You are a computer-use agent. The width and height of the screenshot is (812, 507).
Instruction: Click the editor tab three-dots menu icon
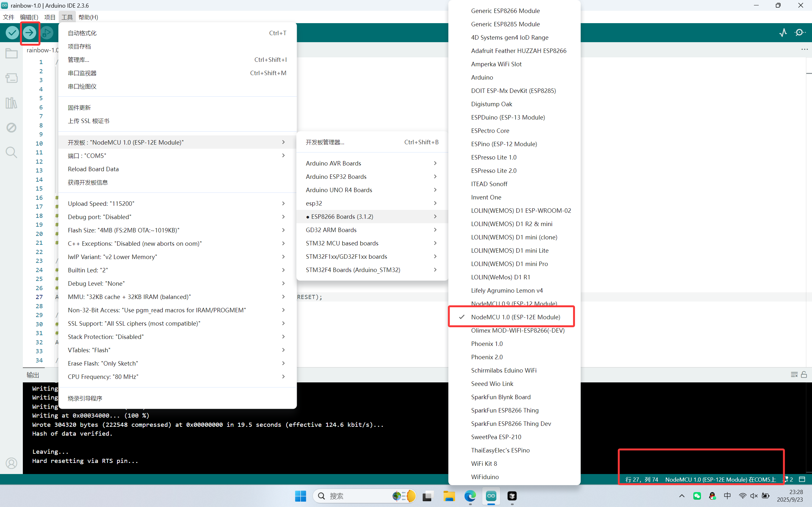pos(805,49)
